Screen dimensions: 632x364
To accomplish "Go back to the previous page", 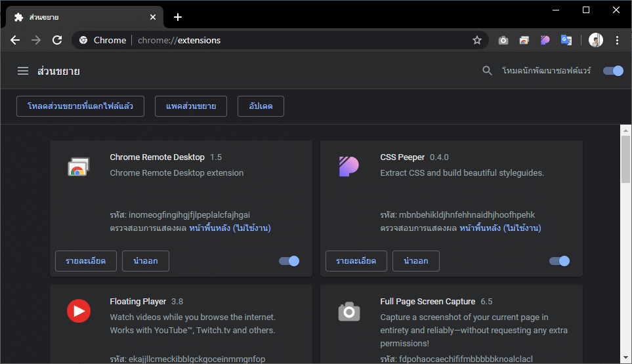I will (15, 40).
